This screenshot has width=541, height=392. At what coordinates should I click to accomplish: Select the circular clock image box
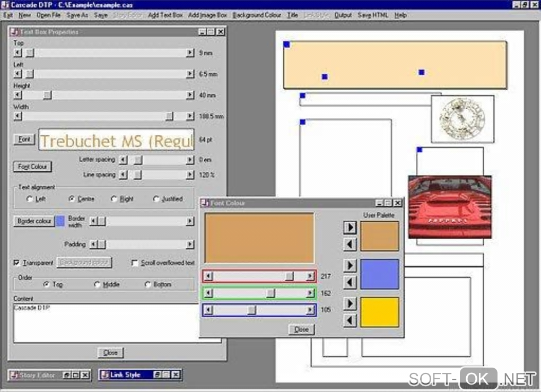[x=463, y=119]
